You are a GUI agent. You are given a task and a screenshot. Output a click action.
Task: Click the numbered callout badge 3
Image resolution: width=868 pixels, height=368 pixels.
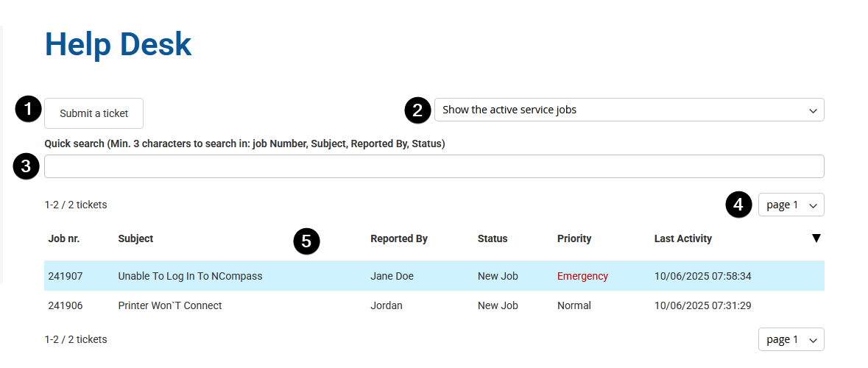tap(26, 166)
